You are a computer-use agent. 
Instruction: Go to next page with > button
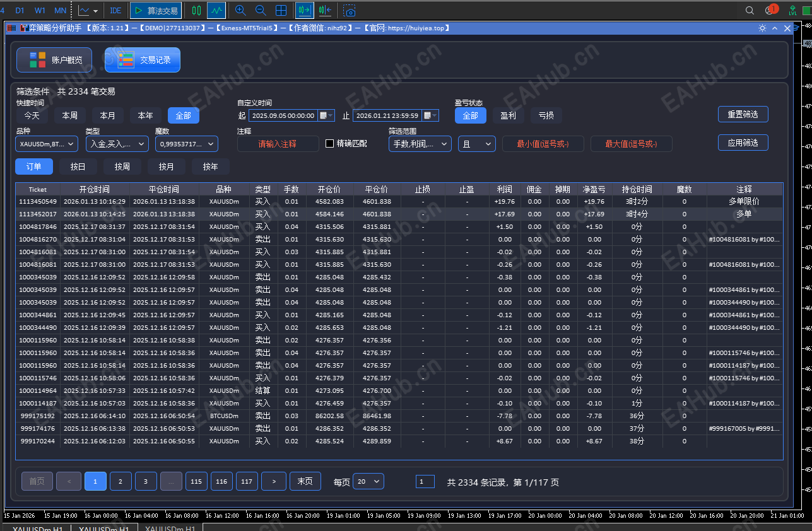coord(274,481)
